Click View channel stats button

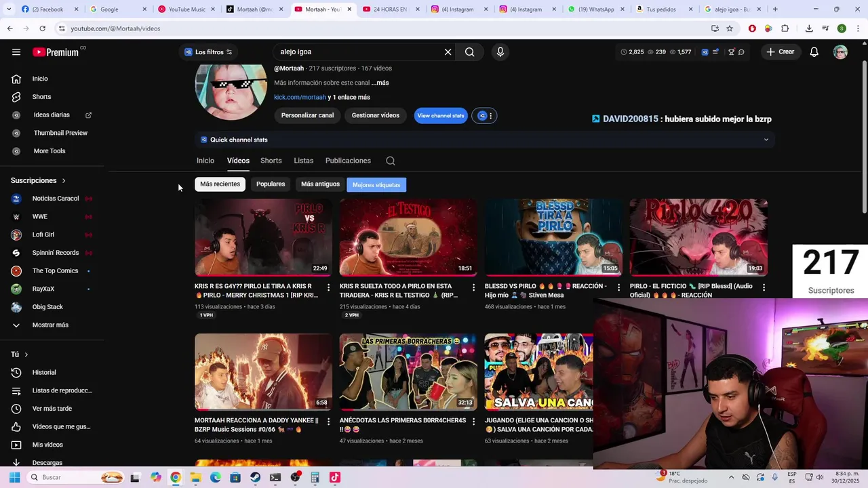tap(441, 116)
